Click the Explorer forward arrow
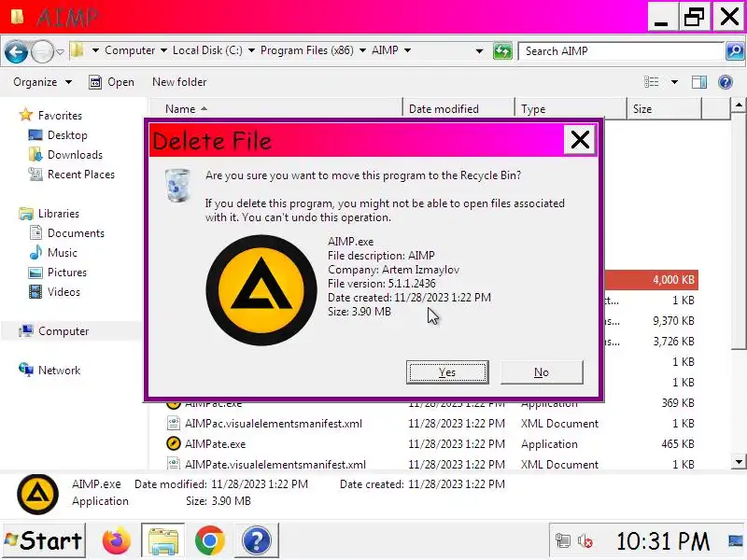 pyautogui.click(x=42, y=51)
